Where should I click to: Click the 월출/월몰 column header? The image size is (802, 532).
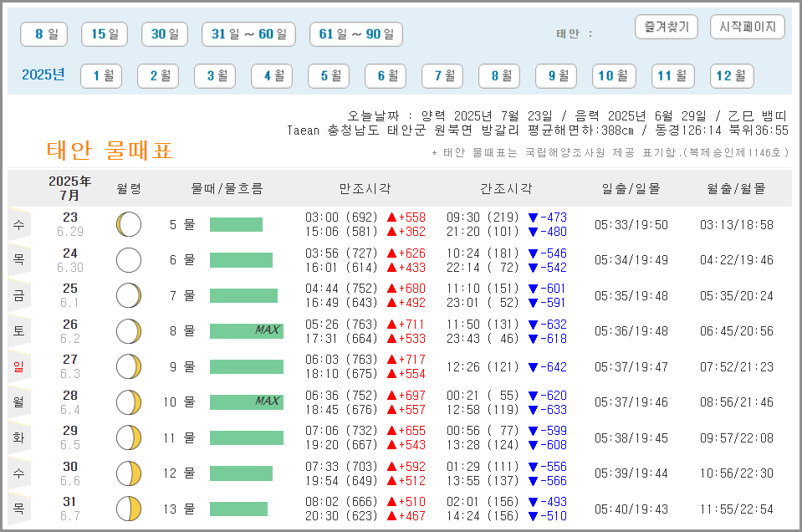736,189
